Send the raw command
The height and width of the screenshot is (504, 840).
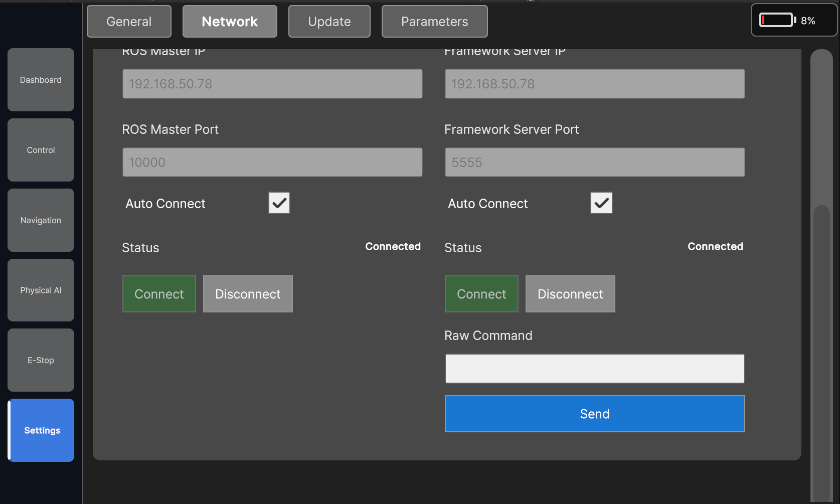(x=595, y=414)
